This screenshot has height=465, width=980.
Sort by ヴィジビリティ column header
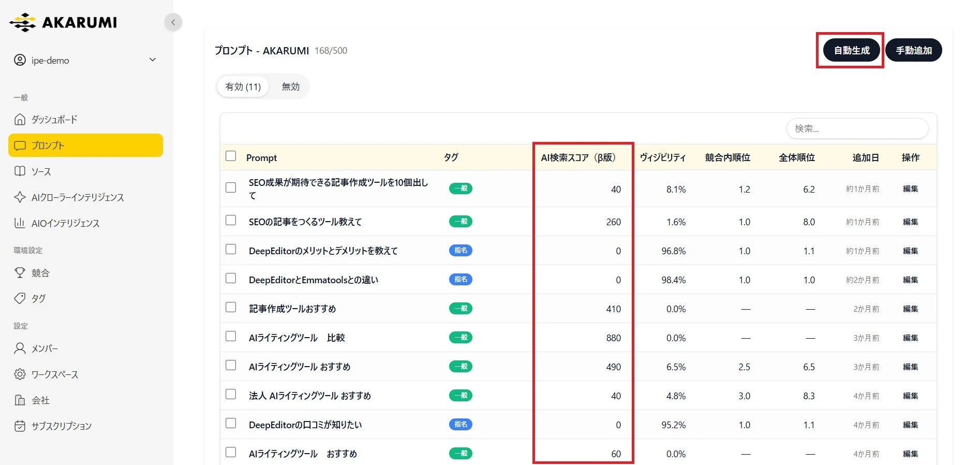tap(663, 157)
